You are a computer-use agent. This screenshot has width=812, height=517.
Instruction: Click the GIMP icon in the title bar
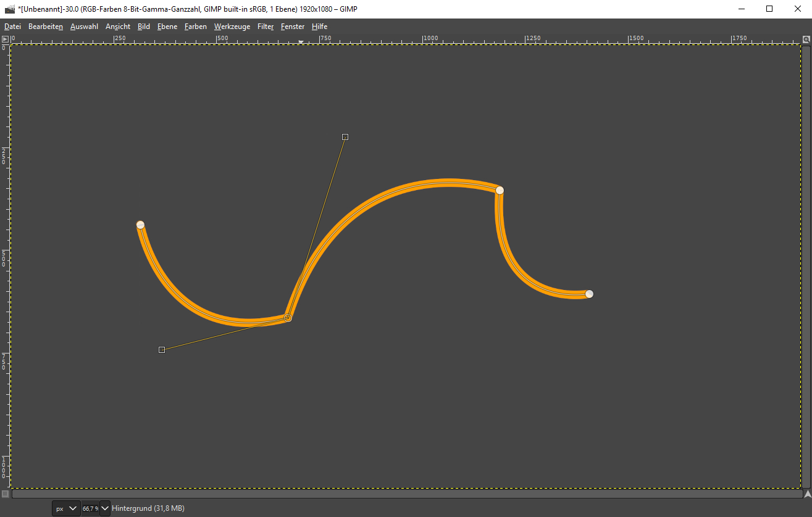tap(9, 9)
